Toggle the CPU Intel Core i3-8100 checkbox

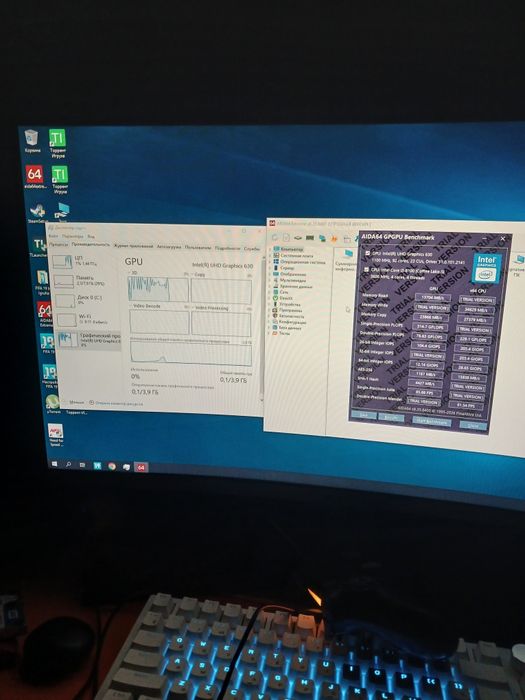pyautogui.click(x=367, y=270)
